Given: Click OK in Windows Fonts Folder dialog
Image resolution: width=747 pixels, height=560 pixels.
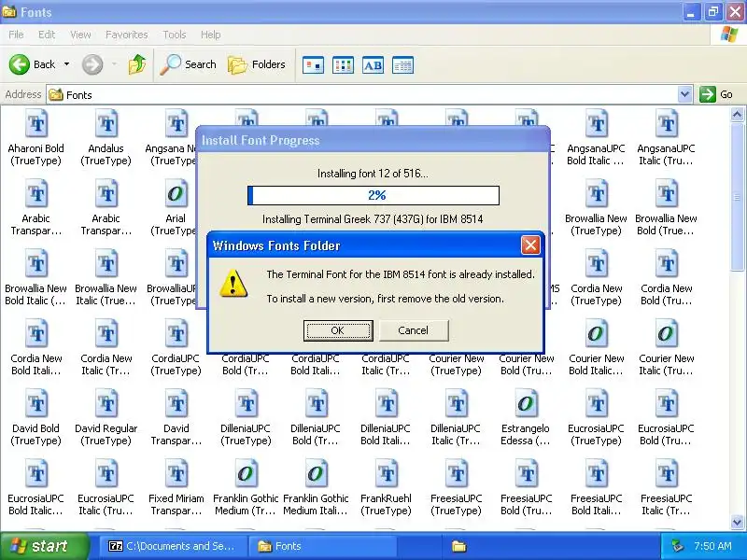Looking at the screenshot, I should 338,330.
